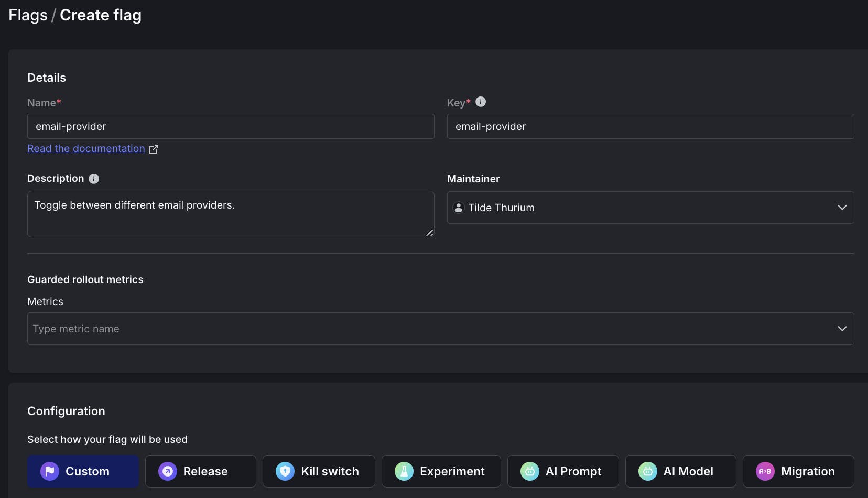Image resolution: width=868 pixels, height=498 pixels.
Task: Select the AI Model flag type
Action: (681, 471)
